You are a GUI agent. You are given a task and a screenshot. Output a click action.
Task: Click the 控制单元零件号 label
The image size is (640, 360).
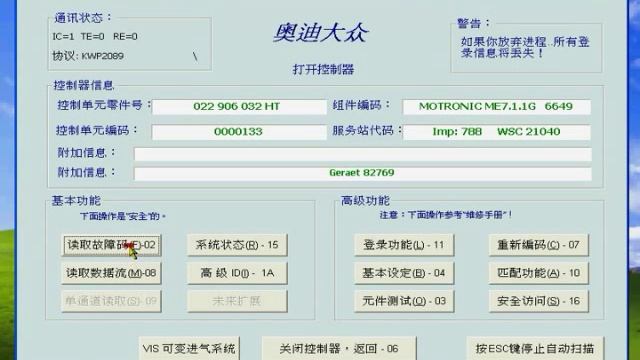104,105
